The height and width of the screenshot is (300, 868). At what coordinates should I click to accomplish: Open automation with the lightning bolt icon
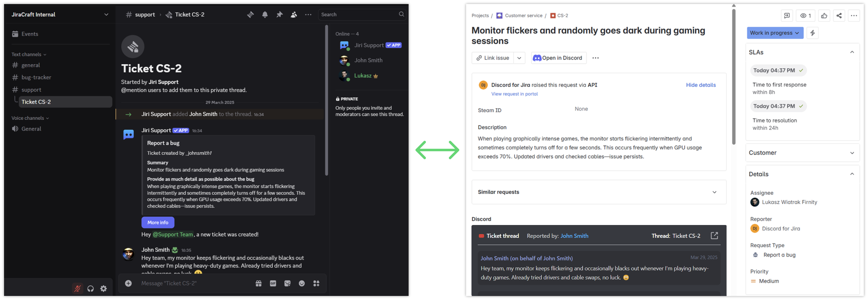click(x=813, y=33)
